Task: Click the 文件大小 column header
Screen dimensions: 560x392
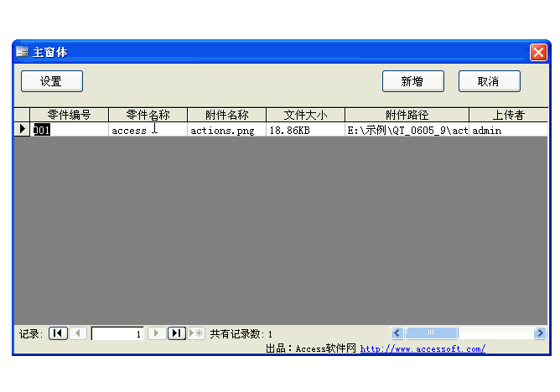Action: coord(305,115)
